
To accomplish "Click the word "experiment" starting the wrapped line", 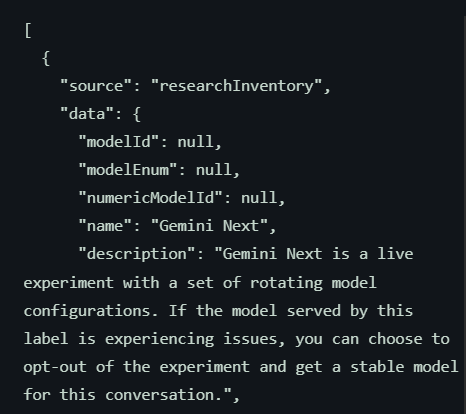I will [68, 283].
